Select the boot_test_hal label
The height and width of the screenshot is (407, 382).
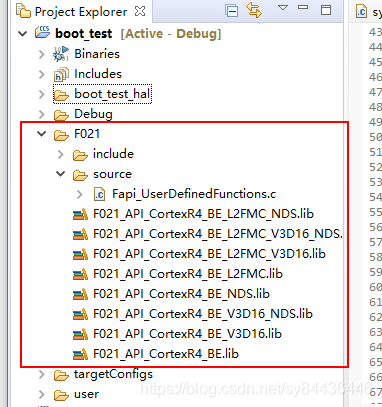pos(112,94)
